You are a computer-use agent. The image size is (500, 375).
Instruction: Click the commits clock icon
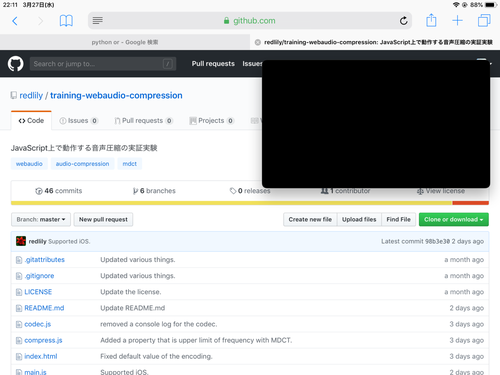click(x=39, y=191)
